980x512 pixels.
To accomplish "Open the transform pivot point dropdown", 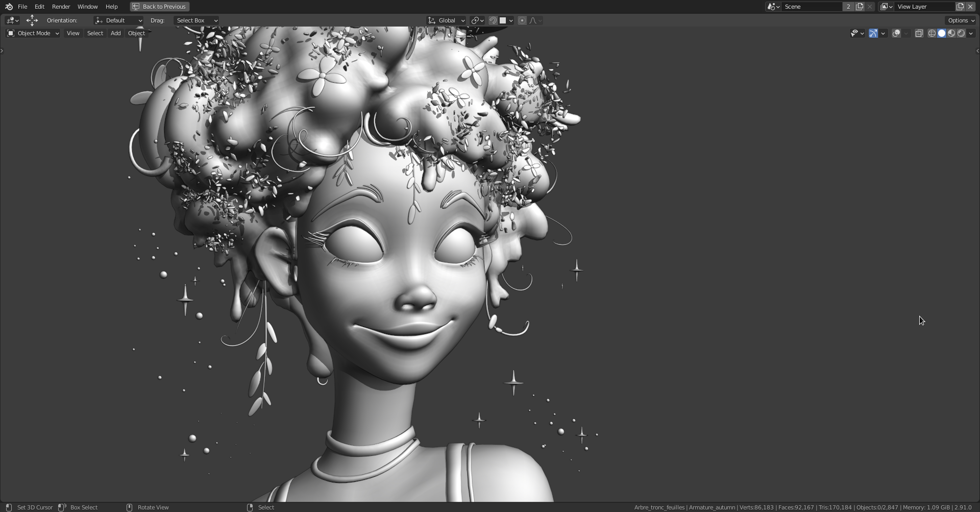I will point(477,20).
